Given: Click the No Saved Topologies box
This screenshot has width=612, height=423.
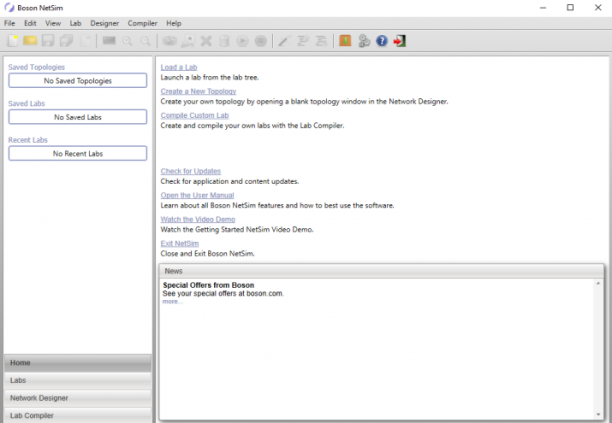Looking at the screenshot, I should pos(78,81).
